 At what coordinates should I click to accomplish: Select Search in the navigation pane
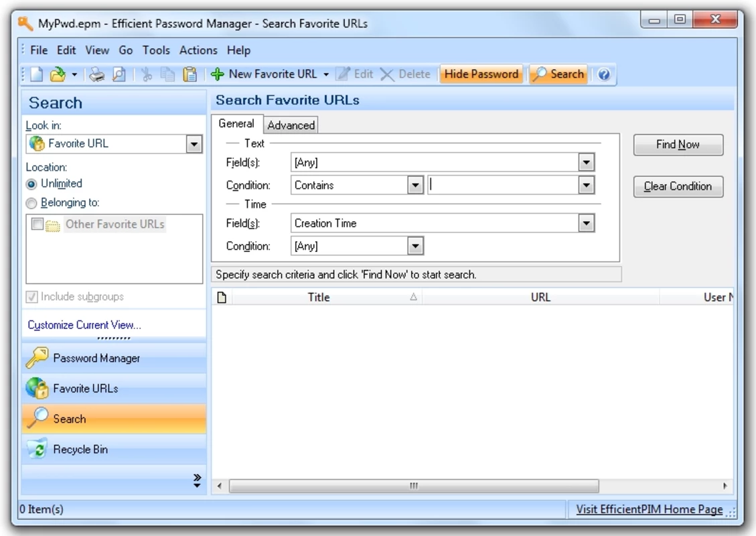coord(114,419)
